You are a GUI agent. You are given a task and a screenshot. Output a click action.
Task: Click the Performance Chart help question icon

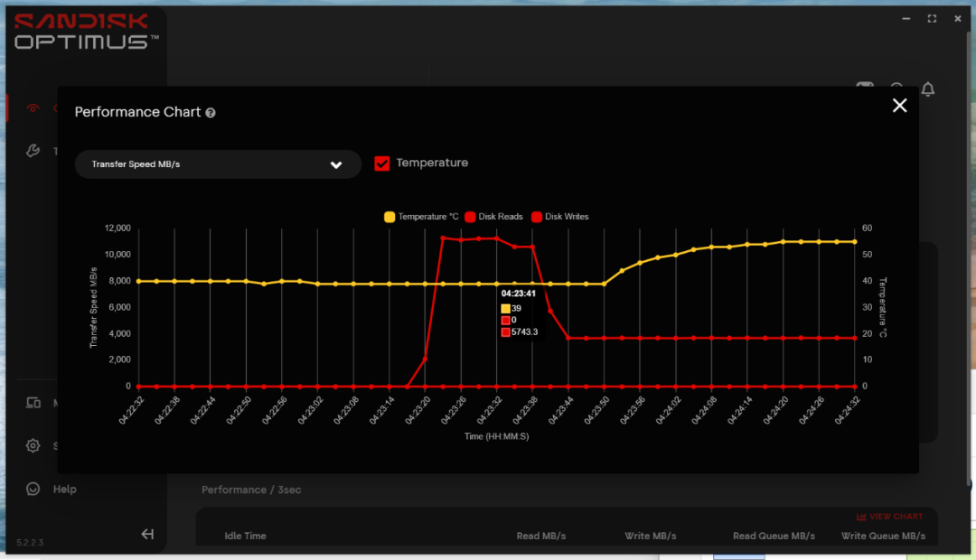point(211,113)
